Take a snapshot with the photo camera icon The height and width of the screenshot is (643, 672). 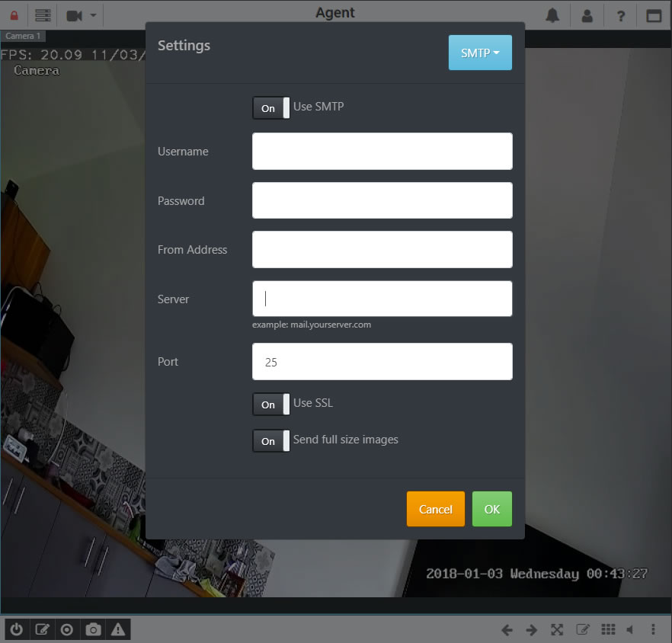(93, 629)
